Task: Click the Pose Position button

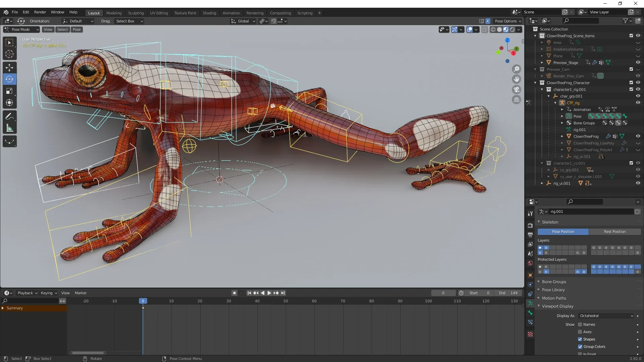Action: (x=563, y=232)
